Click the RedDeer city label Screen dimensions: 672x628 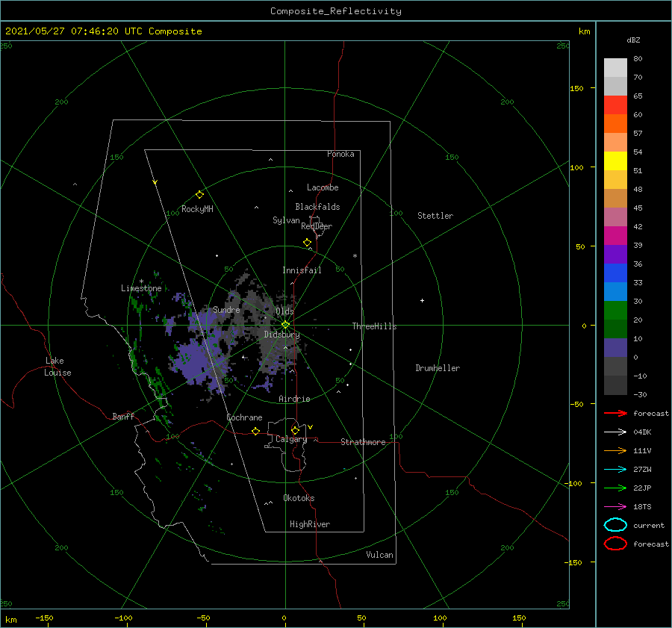pos(317,226)
